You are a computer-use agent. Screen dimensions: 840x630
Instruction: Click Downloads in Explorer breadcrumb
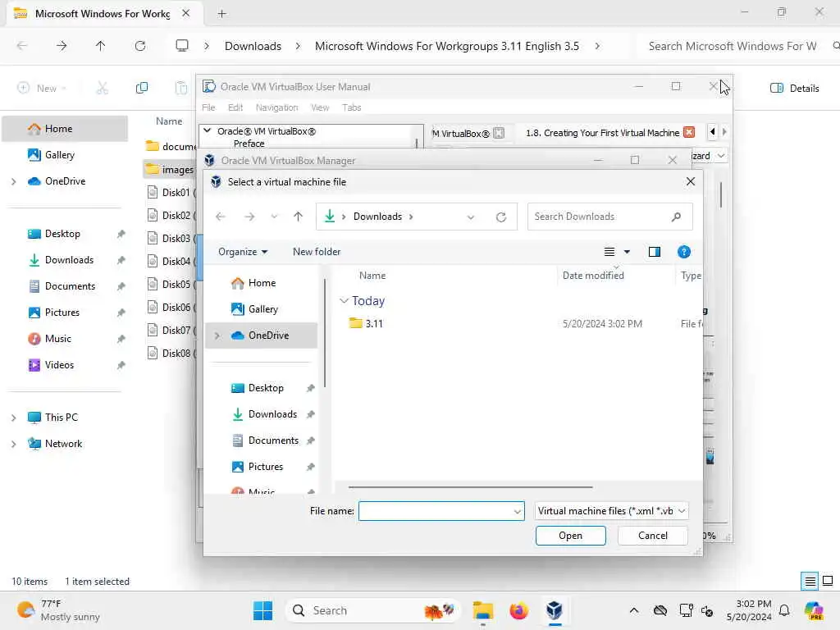[x=253, y=46]
